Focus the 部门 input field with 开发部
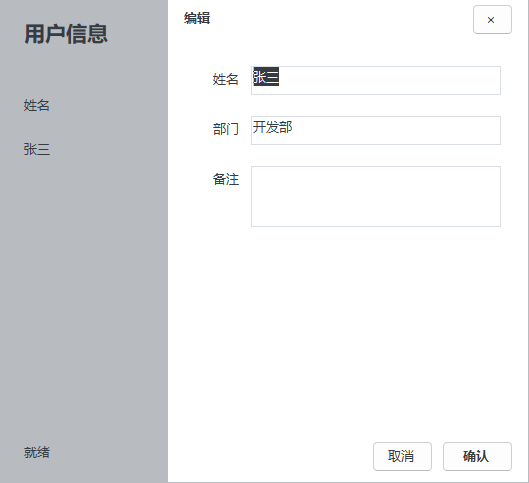This screenshot has width=529, height=483. [x=376, y=130]
